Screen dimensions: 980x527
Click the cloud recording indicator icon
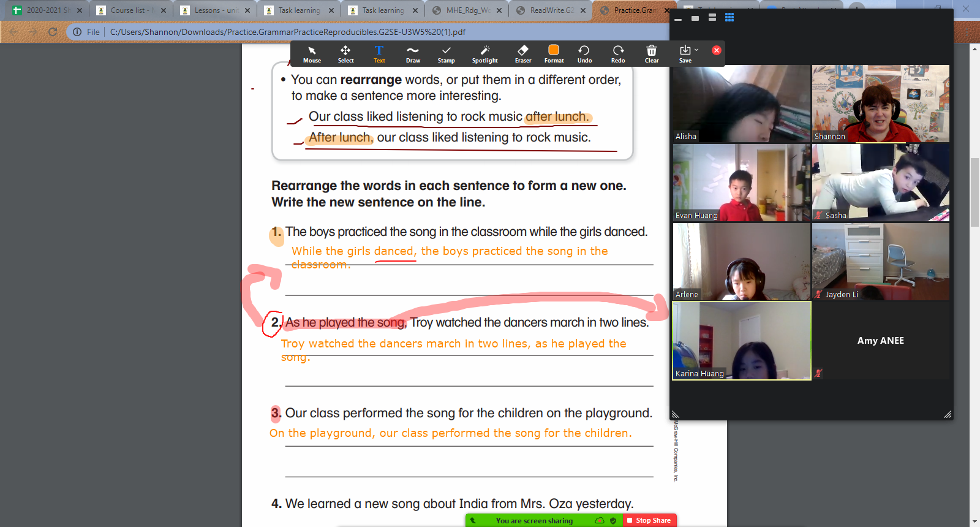click(600, 520)
